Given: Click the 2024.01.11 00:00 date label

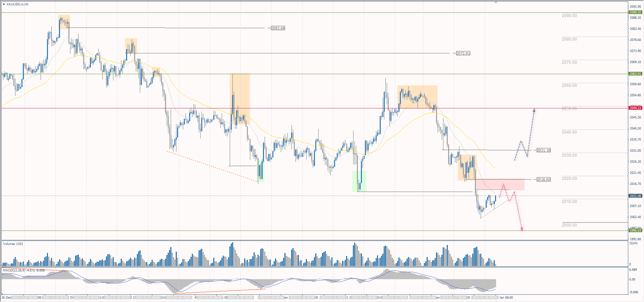Looking at the screenshot, I should click(x=333, y=298).
